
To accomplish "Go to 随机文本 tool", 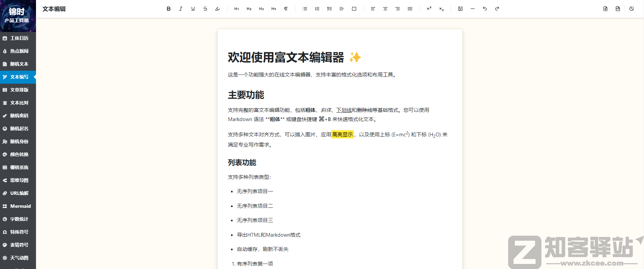I will pos(18,64).
